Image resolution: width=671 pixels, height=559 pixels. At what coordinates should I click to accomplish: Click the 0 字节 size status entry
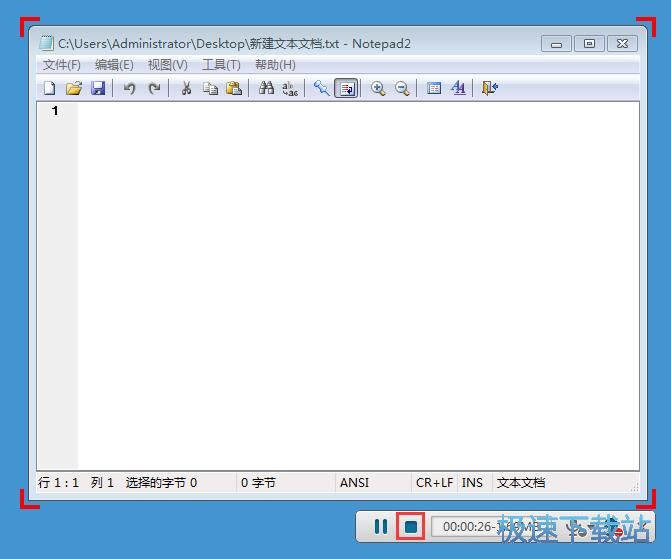[x=258, y=483]
